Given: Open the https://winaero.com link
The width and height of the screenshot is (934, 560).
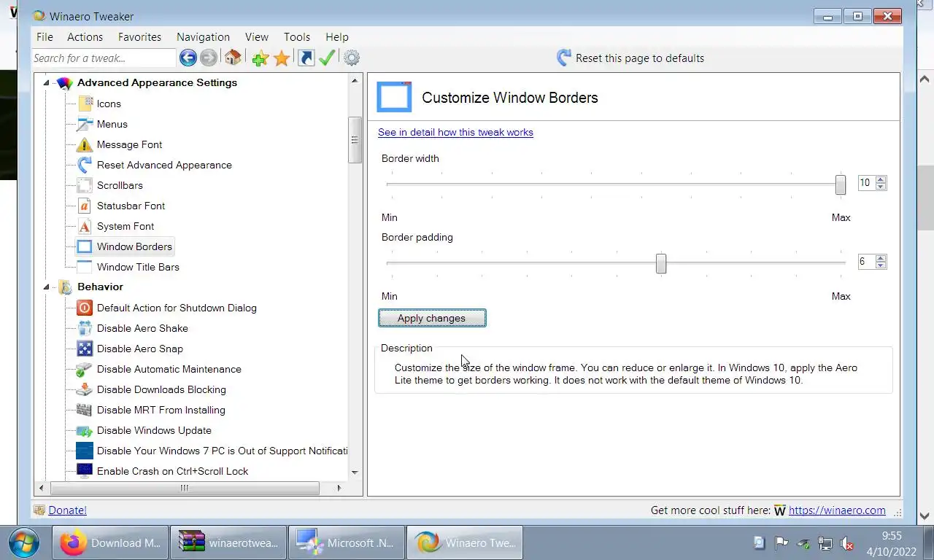Looking at the screenshot, I should pyautogui.click(x=837, y=510).
